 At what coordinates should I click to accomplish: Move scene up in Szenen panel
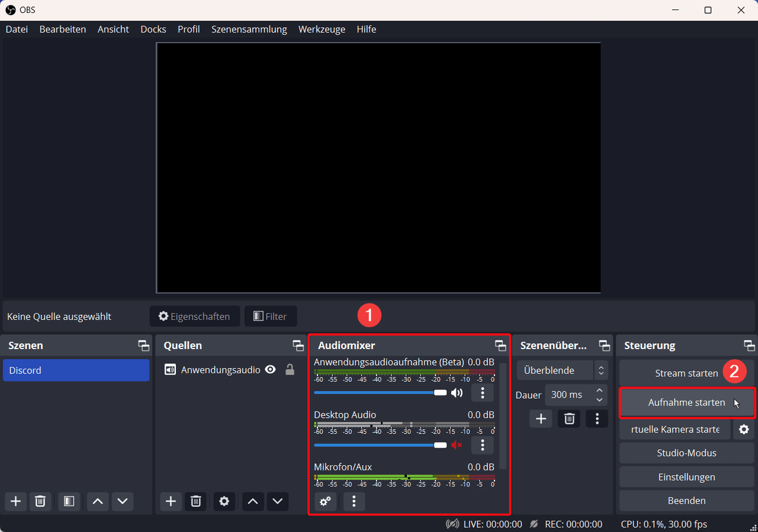tap(98, 501)
